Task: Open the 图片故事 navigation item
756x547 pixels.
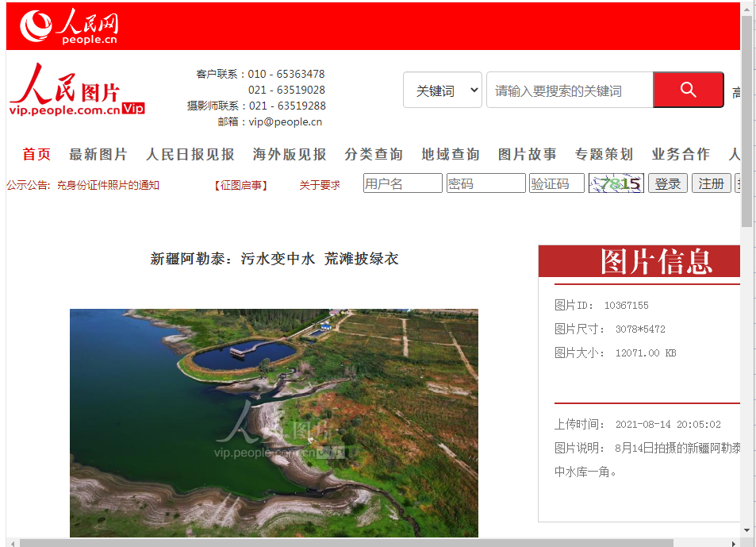Action: point(527,154)
